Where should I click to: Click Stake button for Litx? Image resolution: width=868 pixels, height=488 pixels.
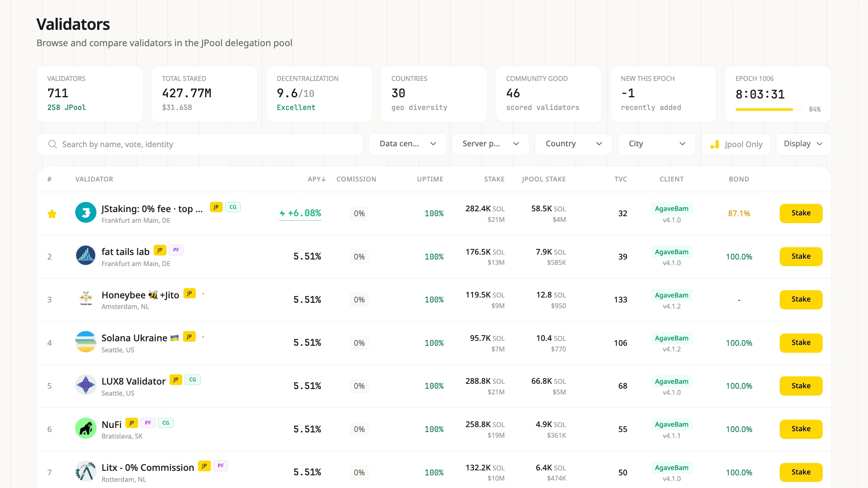point(801,472)
